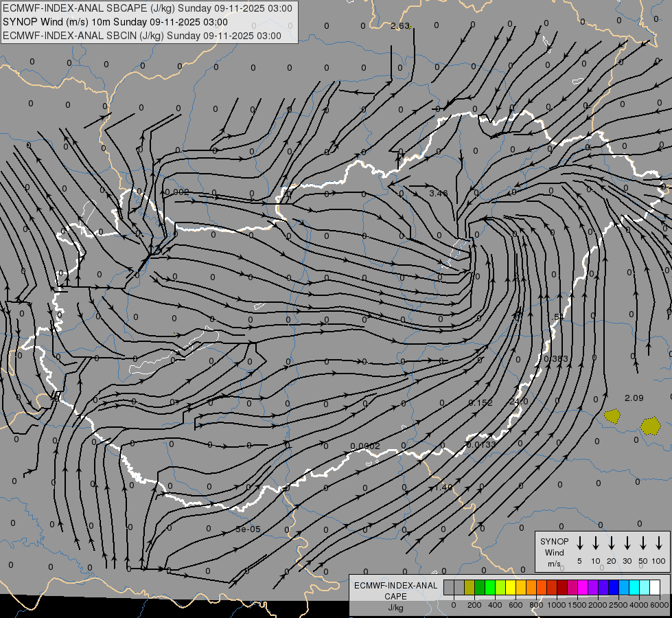Click the 30 m/s wind arrow in legend

click(627, 543)
